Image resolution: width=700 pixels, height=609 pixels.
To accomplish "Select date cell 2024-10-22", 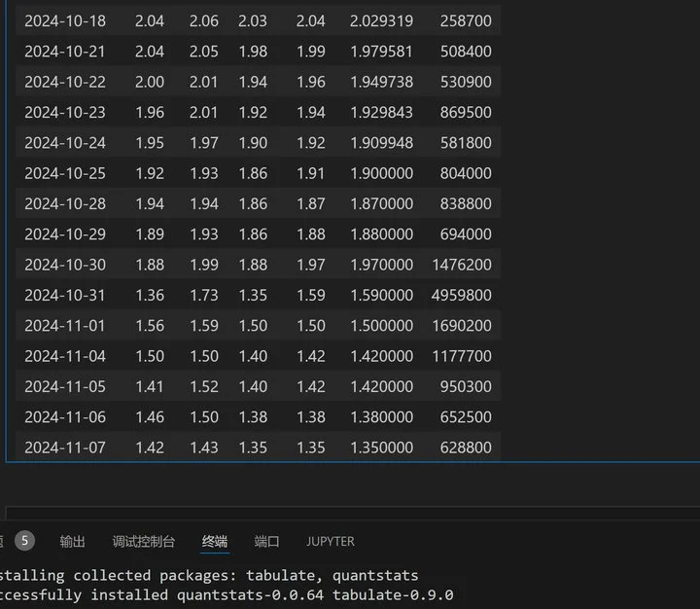I will coord(65,82).
